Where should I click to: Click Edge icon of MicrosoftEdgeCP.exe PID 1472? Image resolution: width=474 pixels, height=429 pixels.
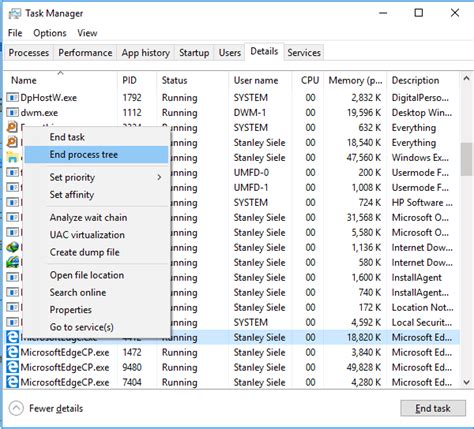(12, 352)
